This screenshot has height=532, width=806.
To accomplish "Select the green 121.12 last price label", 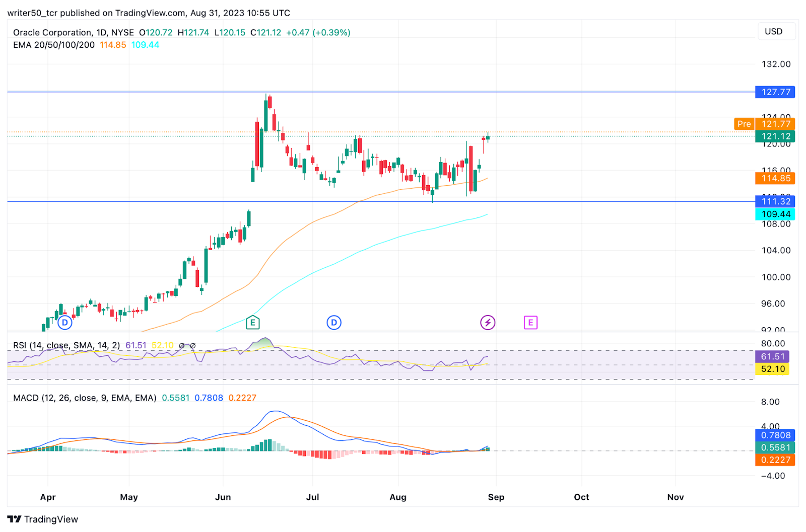I will pos(775,136).
